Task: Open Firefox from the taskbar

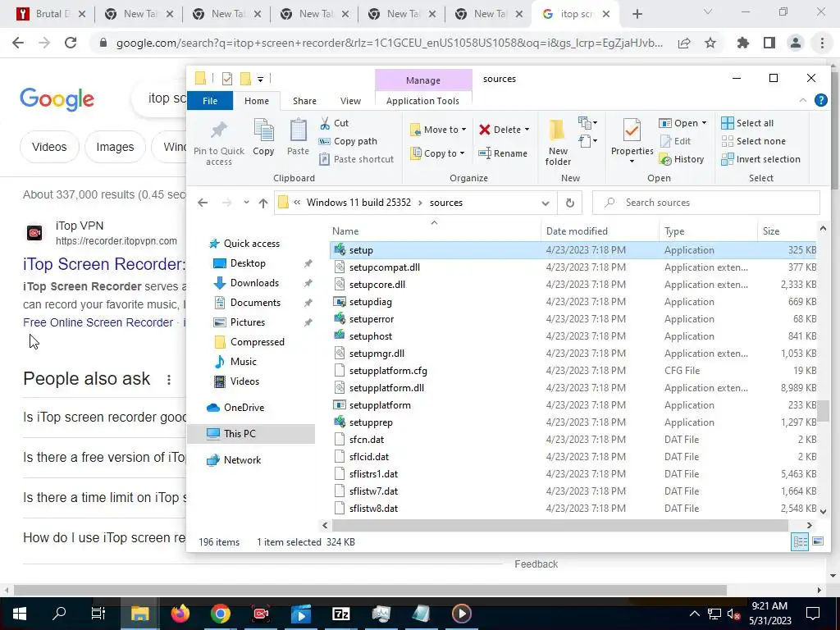Action: 180,614
